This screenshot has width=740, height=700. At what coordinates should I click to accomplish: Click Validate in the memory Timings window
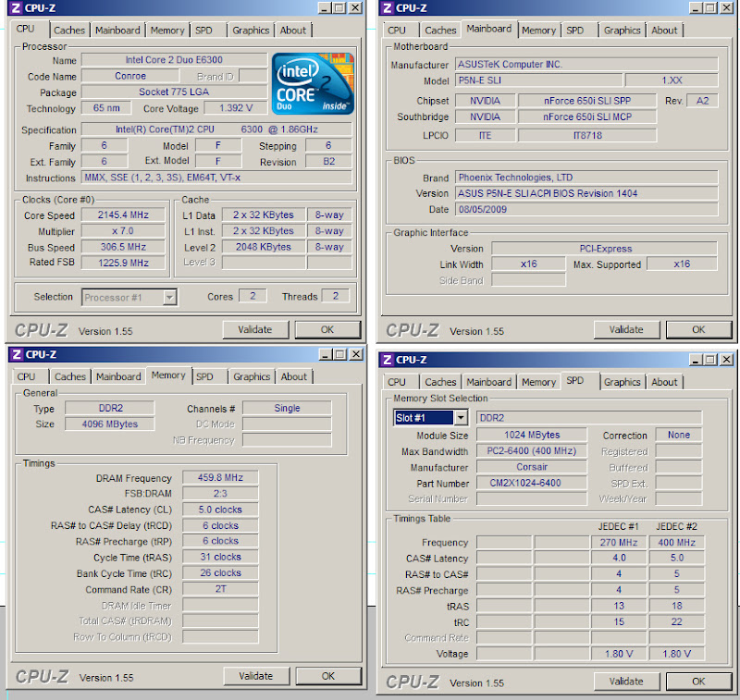[x=256, y=676]
